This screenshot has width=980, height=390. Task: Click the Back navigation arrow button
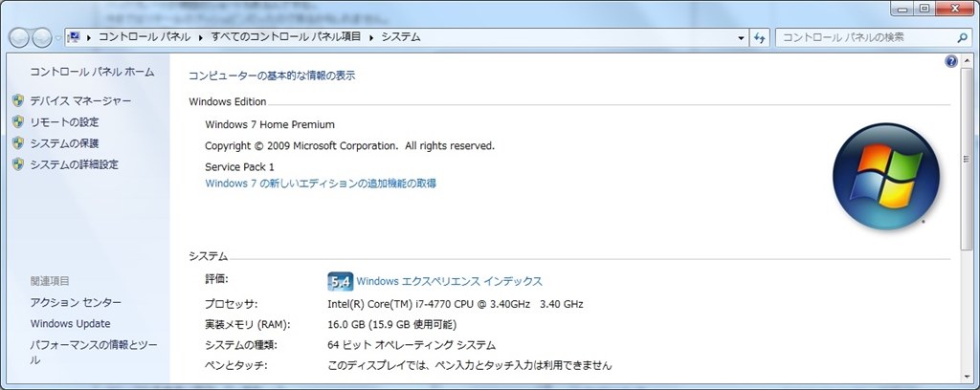pyautogui.click(x=19, y=37)
